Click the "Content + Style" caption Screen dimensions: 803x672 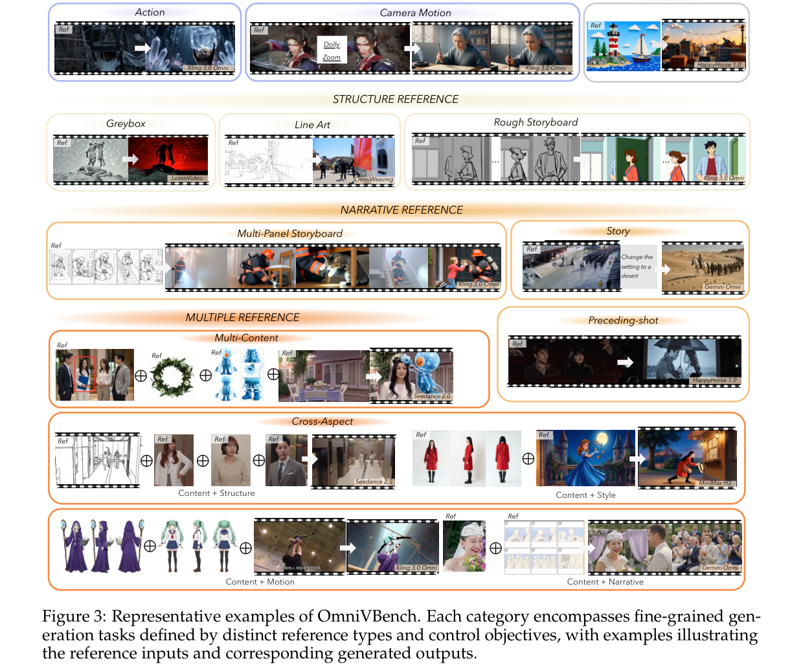pyautogui.click(x=585, y=495)
